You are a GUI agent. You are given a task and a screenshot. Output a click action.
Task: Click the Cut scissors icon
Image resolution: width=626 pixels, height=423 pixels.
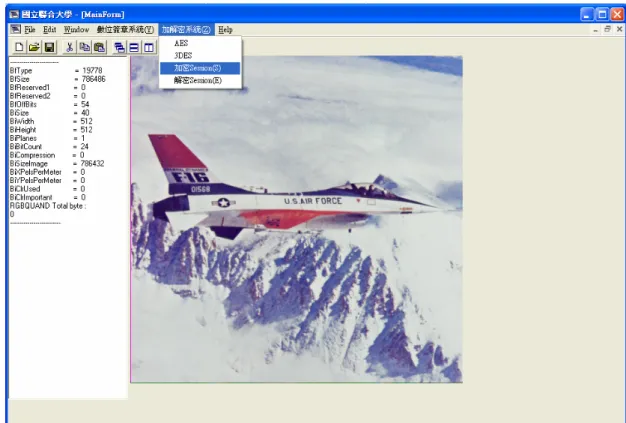(69, 47)
